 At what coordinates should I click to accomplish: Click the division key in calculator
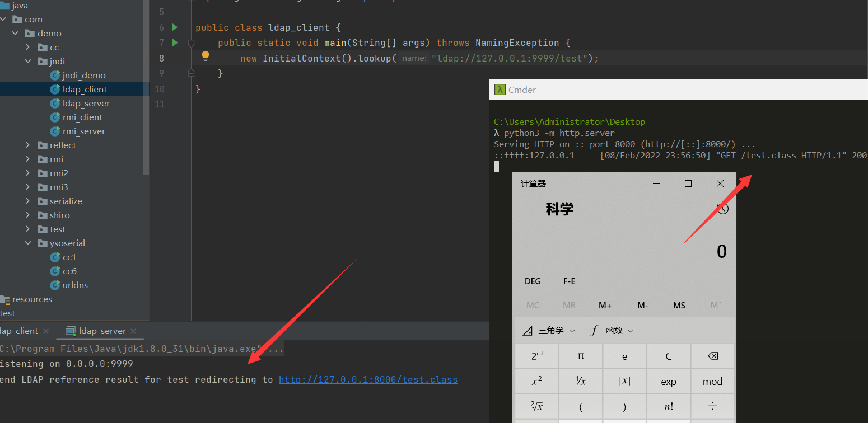(x=712, y=406)
